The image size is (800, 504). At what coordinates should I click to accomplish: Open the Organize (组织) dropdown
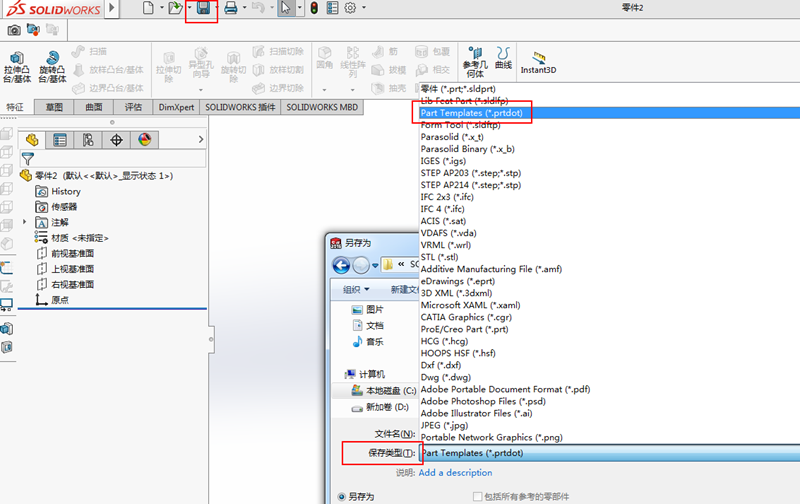(x=356, y=290)
